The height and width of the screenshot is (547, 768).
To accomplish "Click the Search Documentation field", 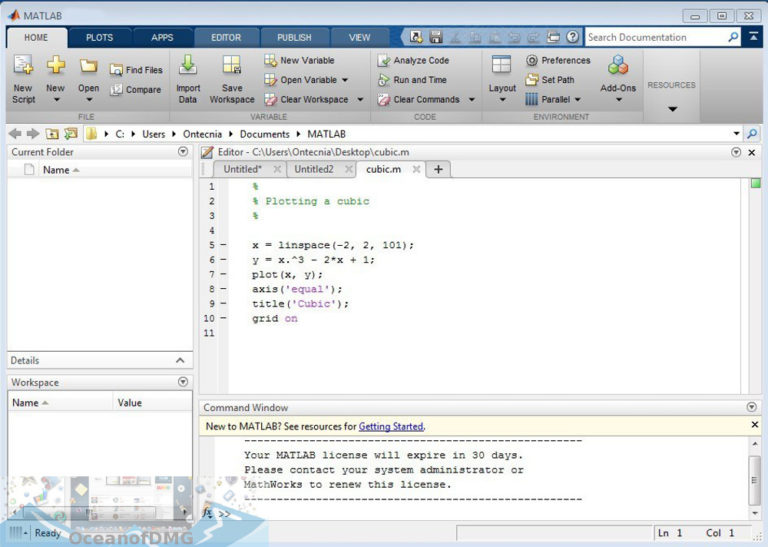I will (x=657, y=37).
